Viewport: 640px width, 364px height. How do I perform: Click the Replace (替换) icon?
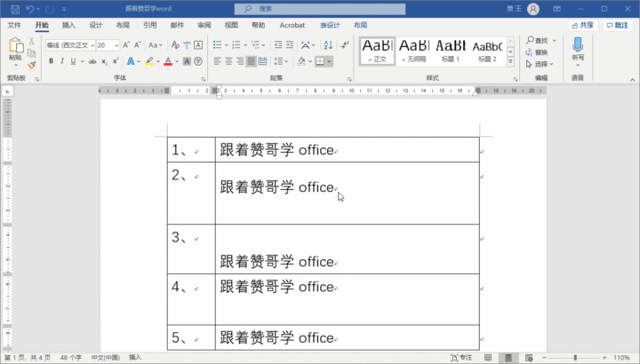pyautogui.click(x=529, y=52)
